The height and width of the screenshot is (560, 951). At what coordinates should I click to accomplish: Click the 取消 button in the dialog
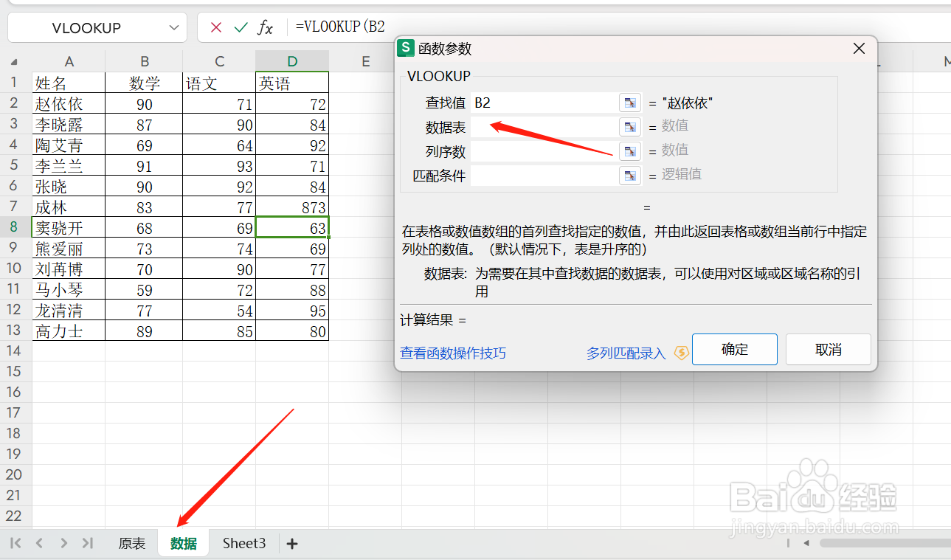[828, 349]
